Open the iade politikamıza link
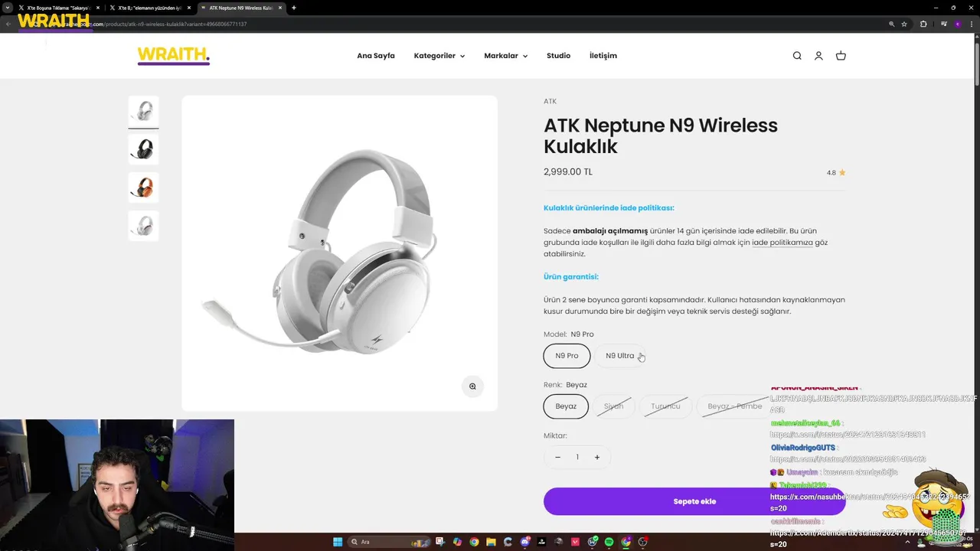The height and width of the screenshot is (551, 980). point(782,243)
